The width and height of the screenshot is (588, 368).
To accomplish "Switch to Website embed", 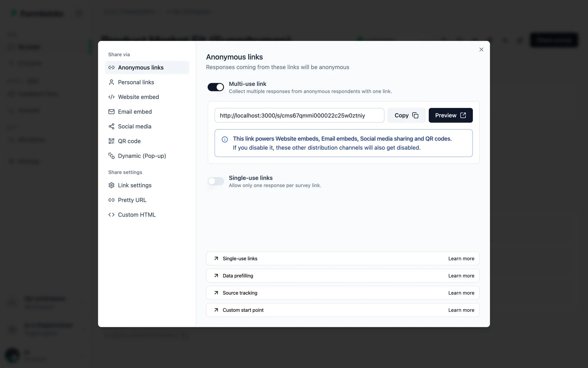I will [147, 97].
